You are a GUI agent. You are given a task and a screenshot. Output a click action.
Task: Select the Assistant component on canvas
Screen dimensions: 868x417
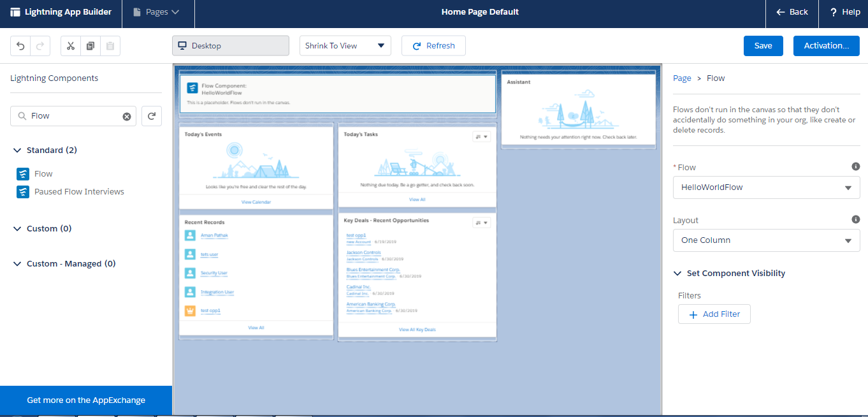coord(579,110)
